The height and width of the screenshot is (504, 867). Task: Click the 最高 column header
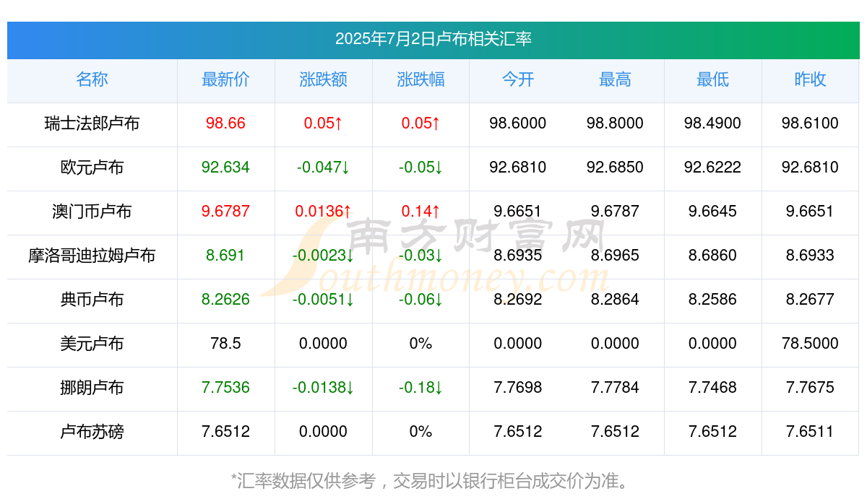point(615,79)
